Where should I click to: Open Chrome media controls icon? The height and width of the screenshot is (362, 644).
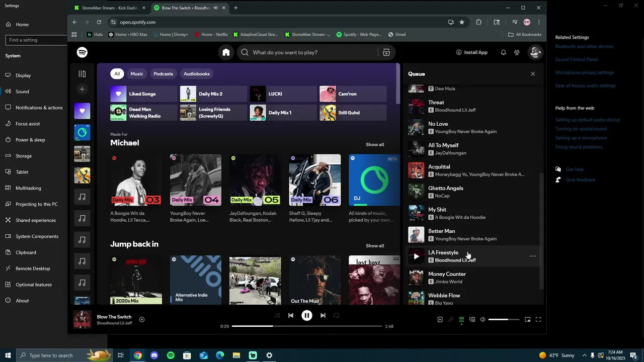pos(514,22)
